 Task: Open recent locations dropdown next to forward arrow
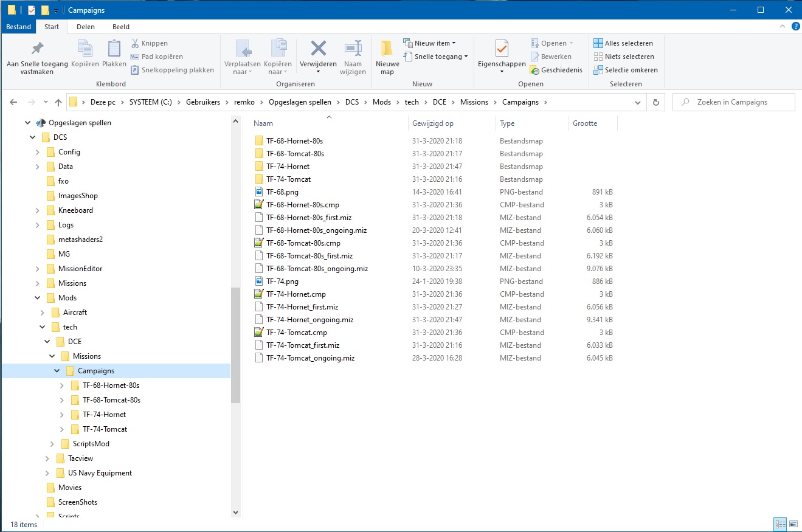pos(46,102)
